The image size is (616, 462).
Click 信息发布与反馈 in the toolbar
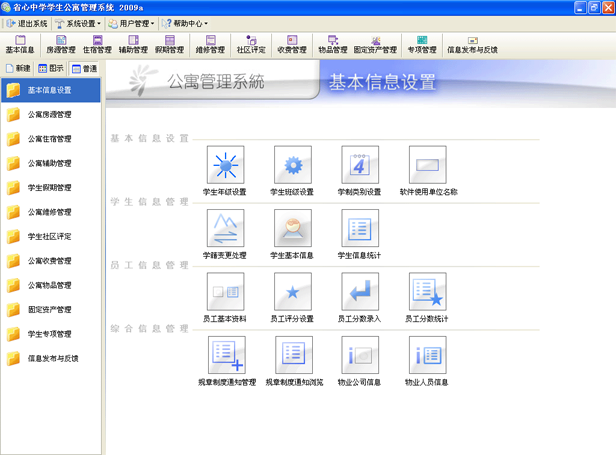471,44
